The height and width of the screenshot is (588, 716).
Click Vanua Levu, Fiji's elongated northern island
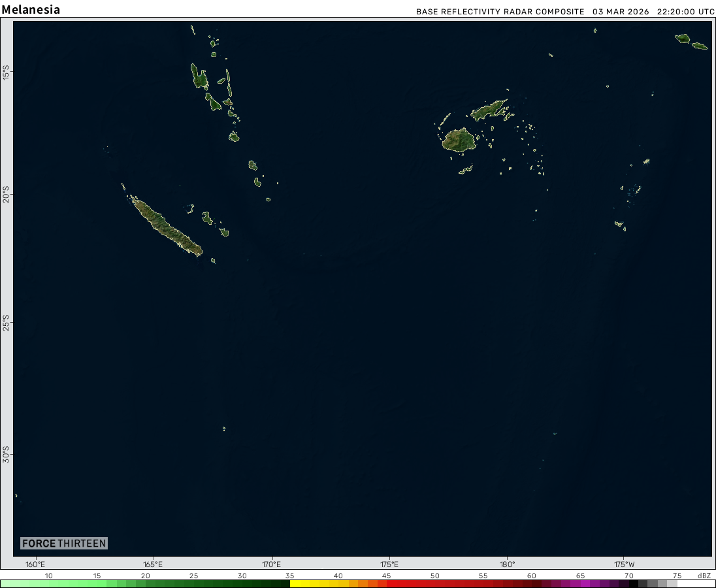pyautogui.click(x=489, y=110)
